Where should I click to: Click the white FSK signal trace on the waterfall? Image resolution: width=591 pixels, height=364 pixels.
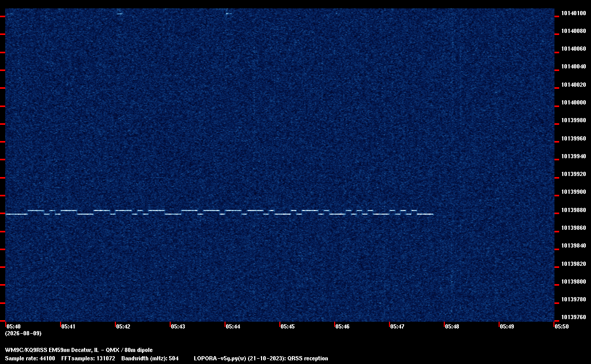219,212
